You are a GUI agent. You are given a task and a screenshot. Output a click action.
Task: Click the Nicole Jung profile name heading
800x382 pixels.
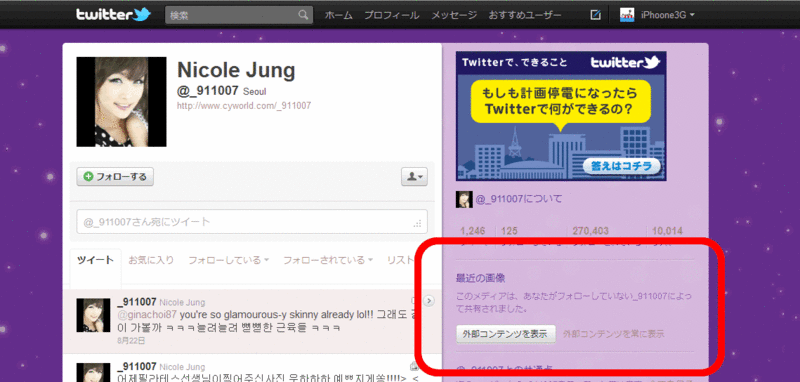(x=236, y=70)
